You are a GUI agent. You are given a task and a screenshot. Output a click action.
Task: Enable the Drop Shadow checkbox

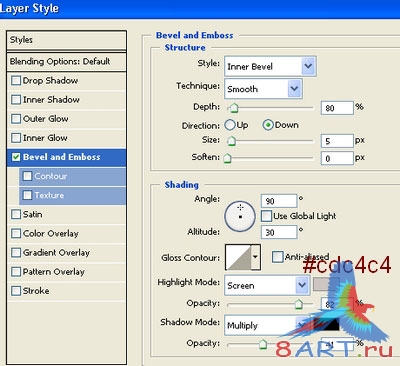(x=16, y=81)
